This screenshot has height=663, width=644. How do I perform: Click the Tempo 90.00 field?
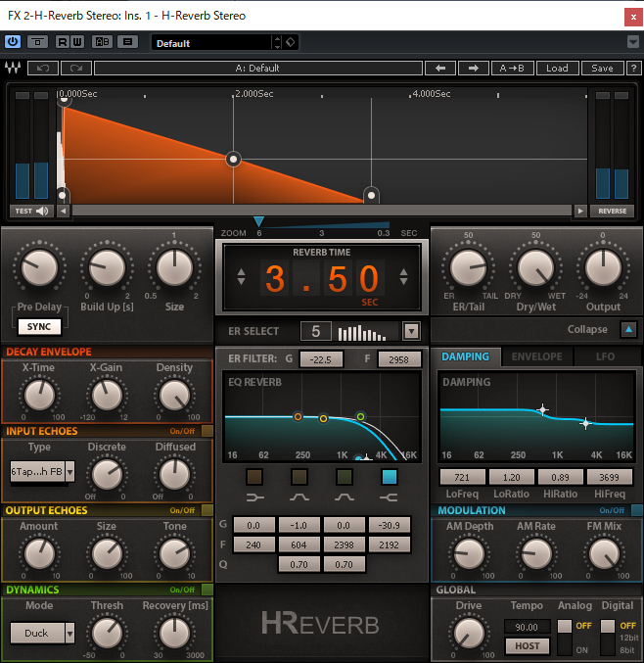(x=527, y=627)
